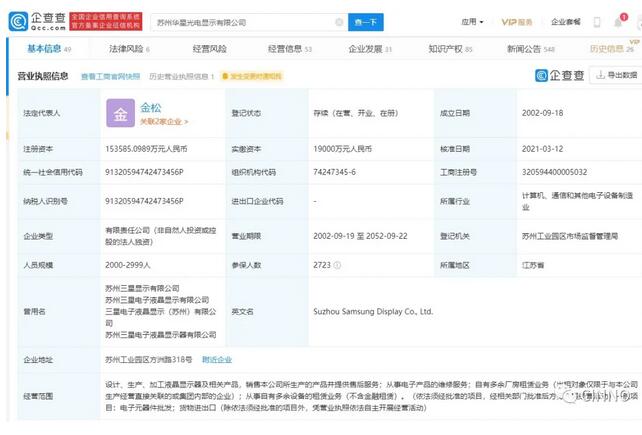Select the 新闻公告 tab

point(526,48)
